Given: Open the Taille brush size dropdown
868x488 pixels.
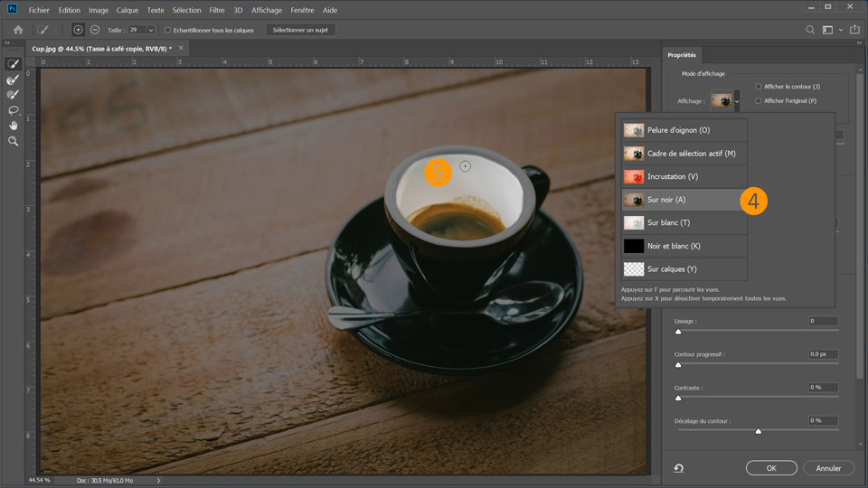Looking at the screenshot, I should (x=150, y=30).
